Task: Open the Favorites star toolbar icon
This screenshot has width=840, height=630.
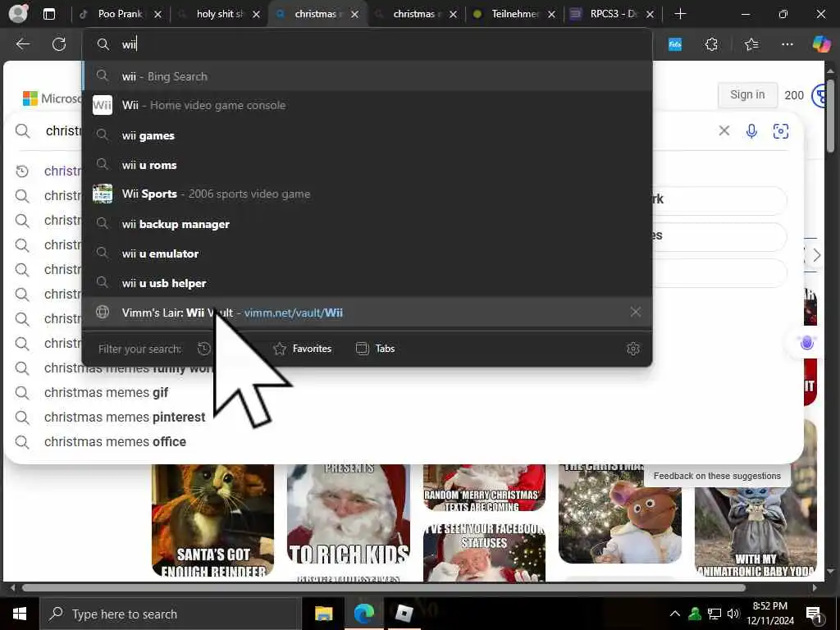Action: tap(751, 44)
